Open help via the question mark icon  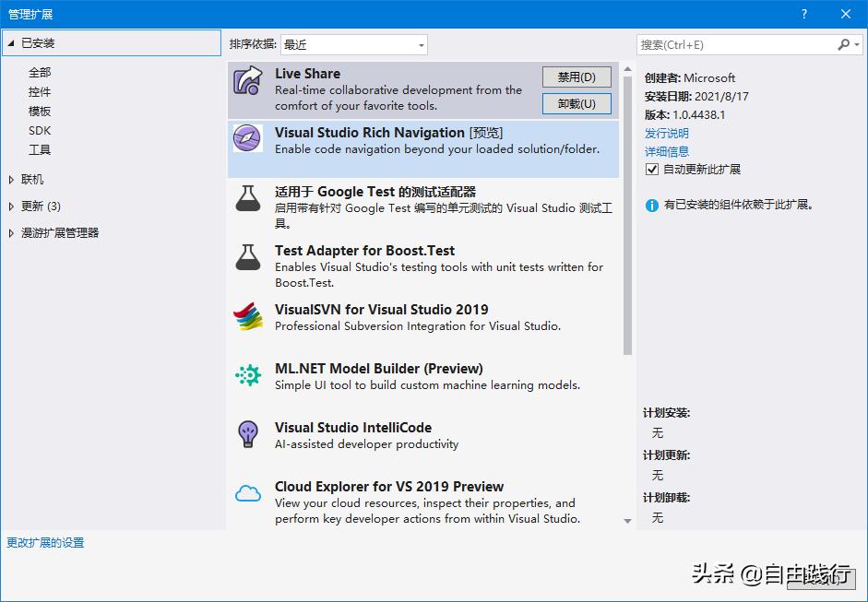pyautogui.click(x=803, y=13)
